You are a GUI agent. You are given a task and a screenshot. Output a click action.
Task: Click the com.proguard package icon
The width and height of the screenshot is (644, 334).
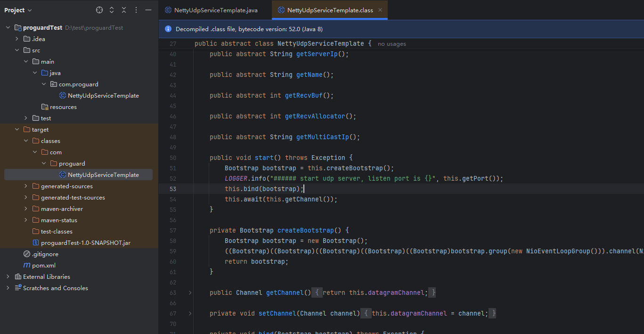click(x=54, y=84)
